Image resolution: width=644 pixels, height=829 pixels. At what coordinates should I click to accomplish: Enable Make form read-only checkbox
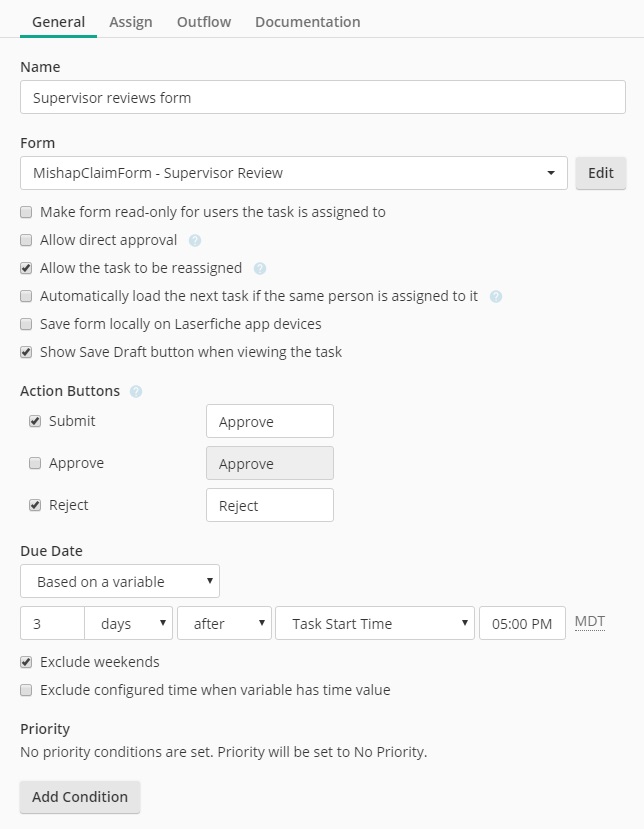point(27,212)
